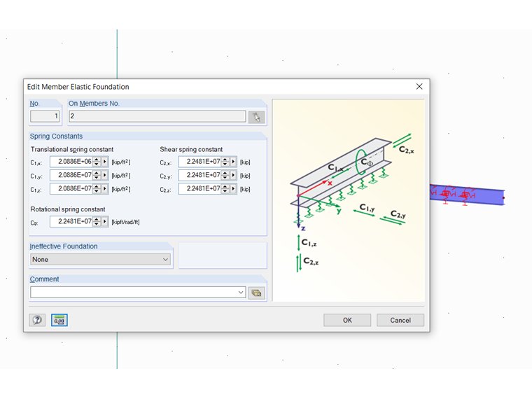Image resolution: width=532 pixels, height=399 pixels.
Task: Open the C1,y arrow flyout menu
Action: point(105,175)
